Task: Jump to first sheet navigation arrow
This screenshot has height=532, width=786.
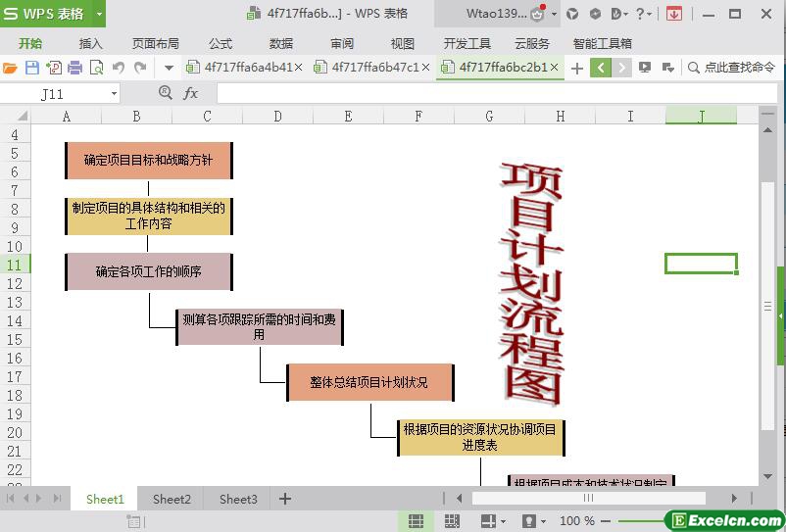Action: (11, 499)
